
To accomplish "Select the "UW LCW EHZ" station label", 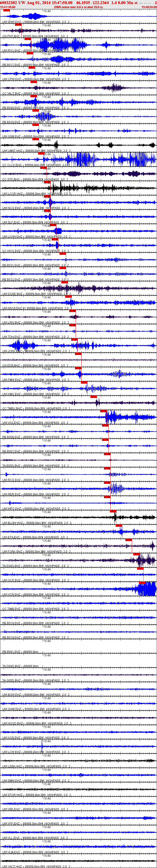I will pyautogui.click(x=11, y=752).
